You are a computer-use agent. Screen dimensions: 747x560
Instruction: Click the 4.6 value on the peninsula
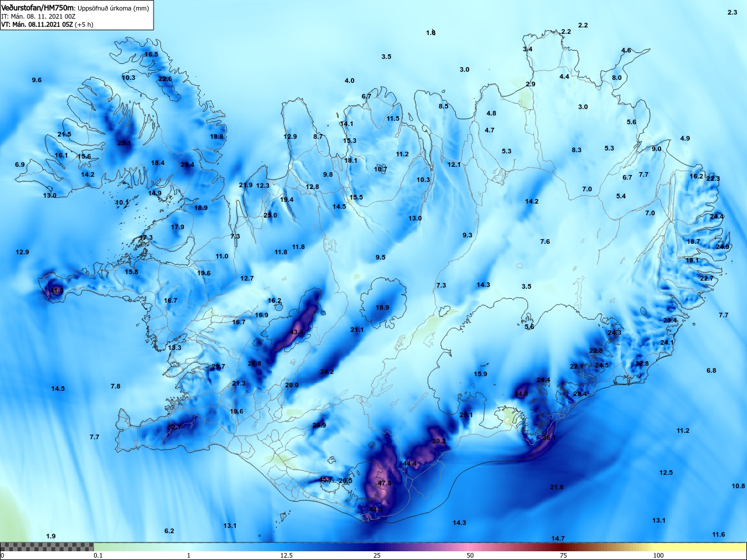626,51
